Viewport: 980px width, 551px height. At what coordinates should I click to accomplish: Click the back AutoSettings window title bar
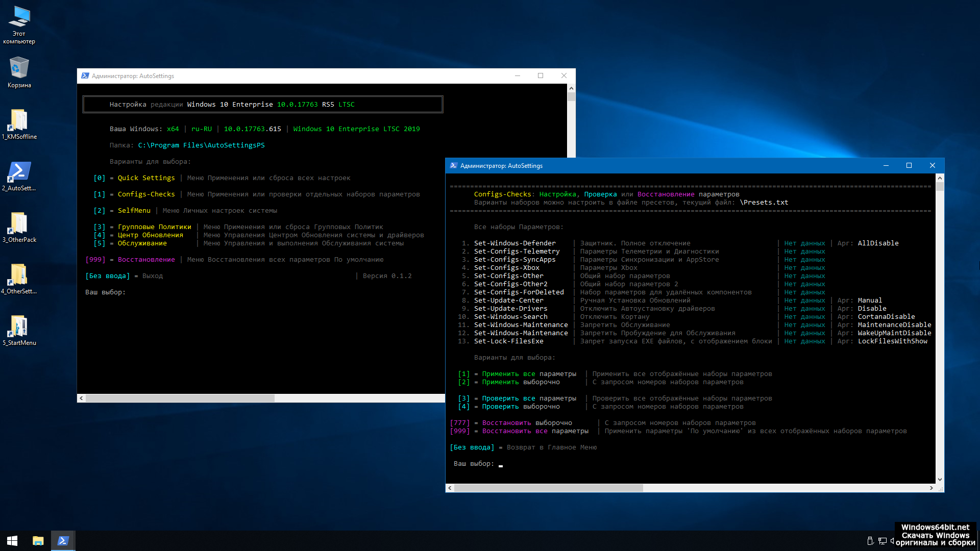point(306,76)
